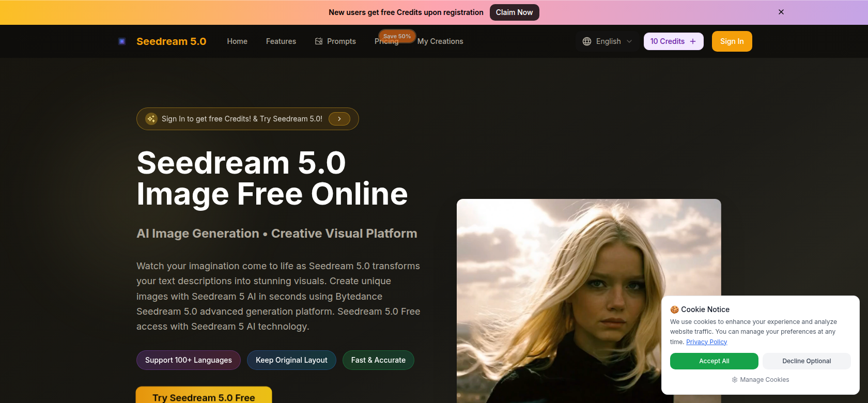The width and height of the screenshot is (868, 403).
Task: Open the Pricing nav item
Action: (386, 42)
